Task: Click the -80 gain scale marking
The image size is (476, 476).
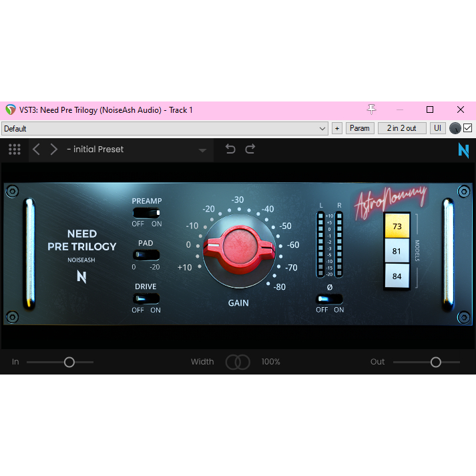Action: pyautogui.click(x=280, y=287)
